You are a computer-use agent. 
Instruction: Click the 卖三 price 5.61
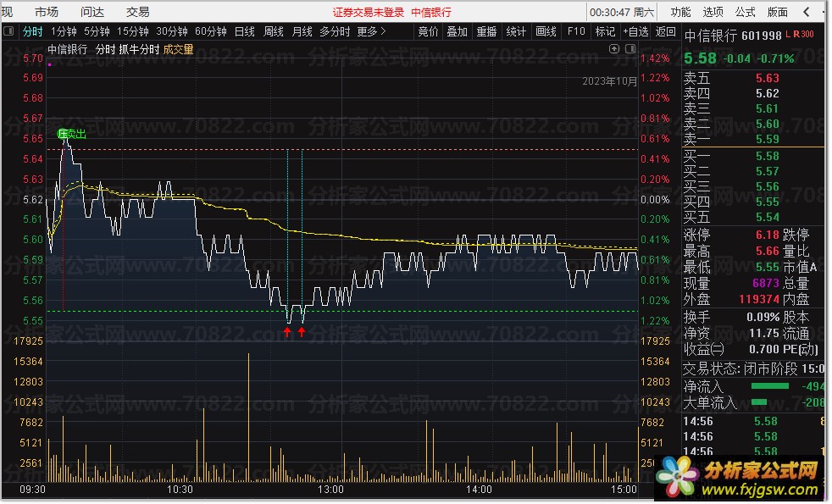pos(768,108)
